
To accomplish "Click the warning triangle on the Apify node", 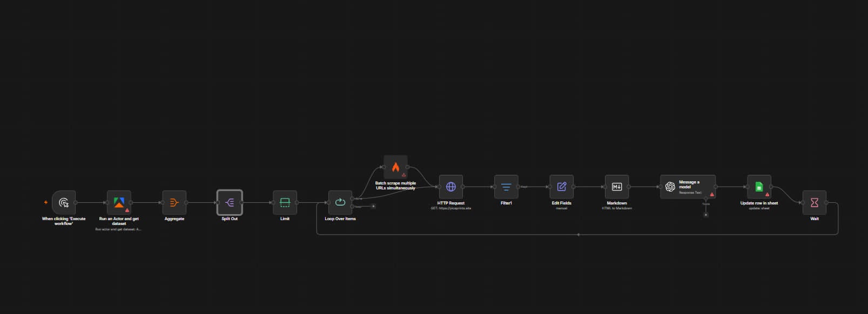I will click(127, 210).
